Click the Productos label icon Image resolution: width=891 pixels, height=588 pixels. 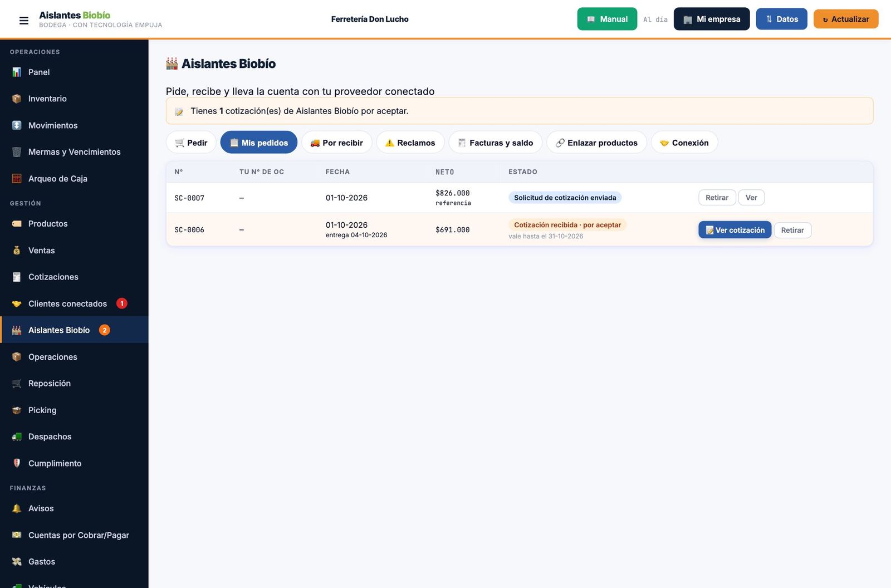click(x=17, y=224)
